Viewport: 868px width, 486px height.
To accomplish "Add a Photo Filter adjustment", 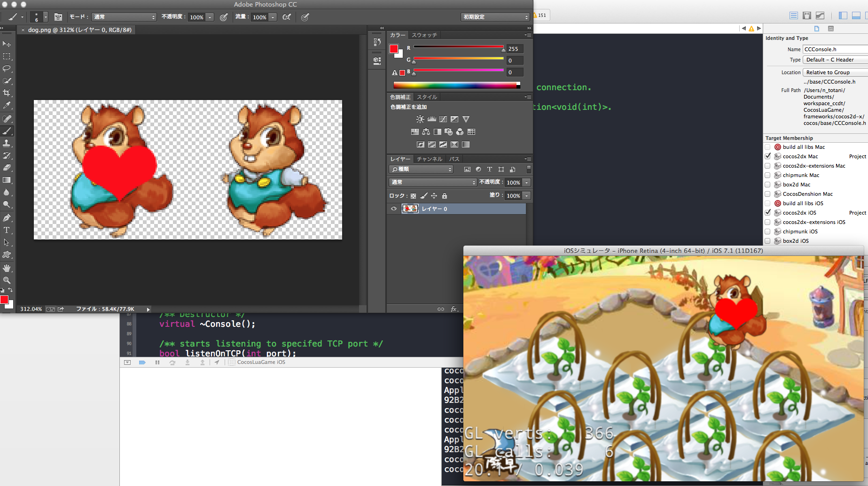I will point(449,132).
